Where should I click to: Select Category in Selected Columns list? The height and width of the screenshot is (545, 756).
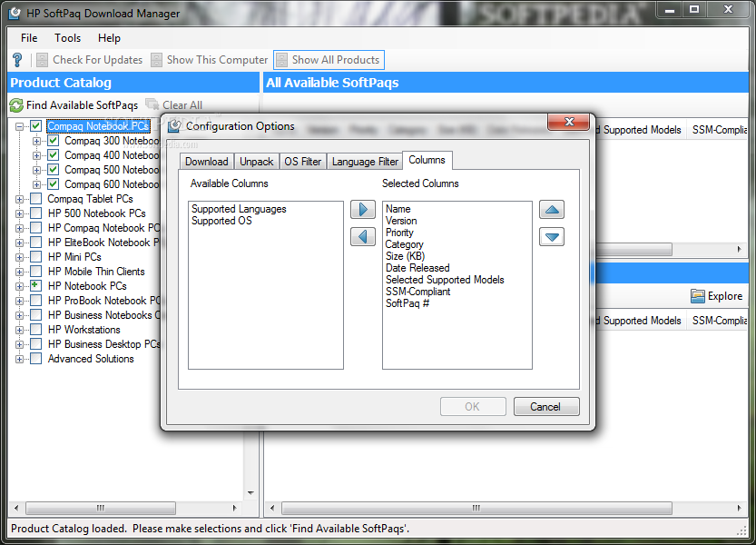click(x=404, y=244)
